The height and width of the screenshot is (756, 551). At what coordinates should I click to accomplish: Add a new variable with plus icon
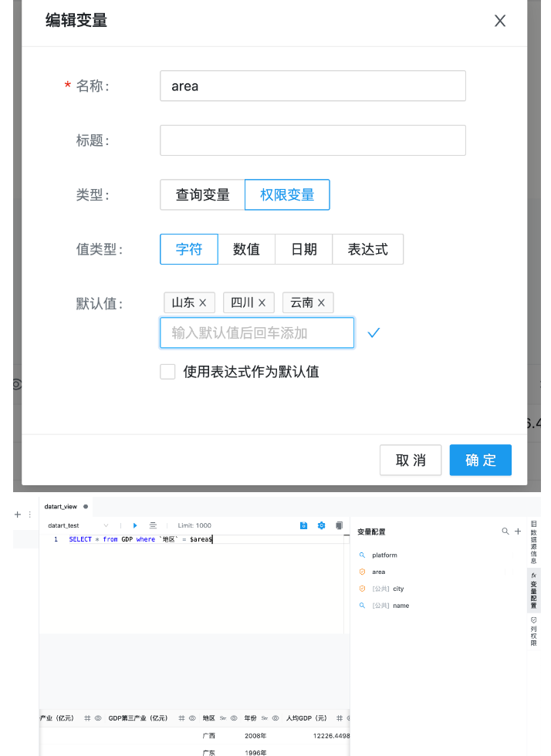518,532
